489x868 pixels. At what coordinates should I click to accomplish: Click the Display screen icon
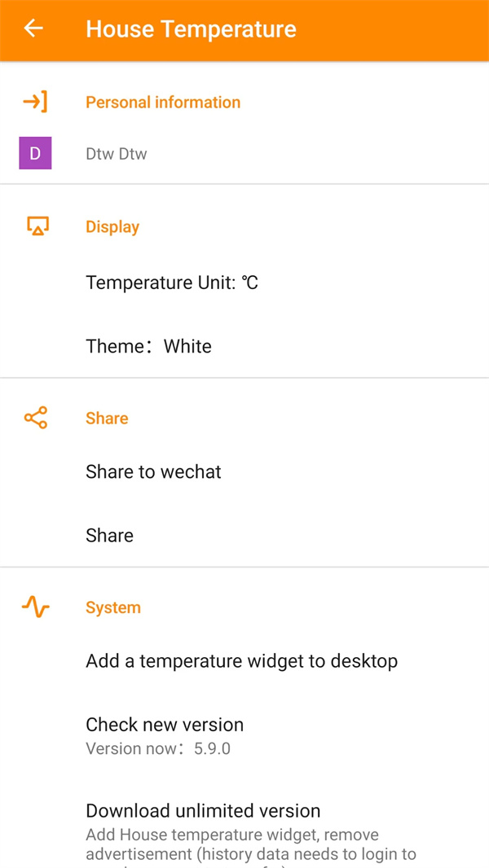(37, 226)
